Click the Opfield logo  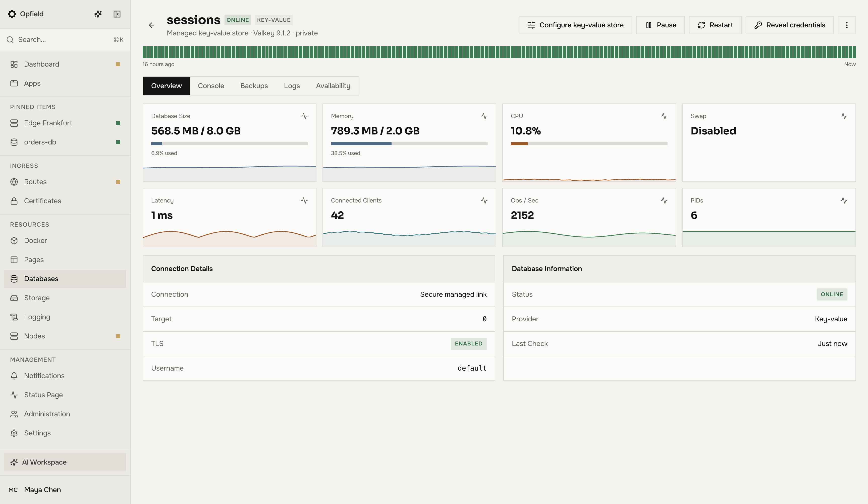12,14
